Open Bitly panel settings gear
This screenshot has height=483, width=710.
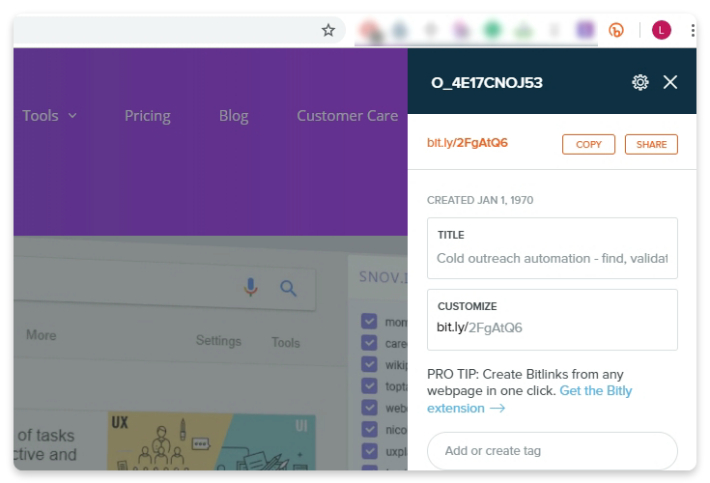click(640, 82)
